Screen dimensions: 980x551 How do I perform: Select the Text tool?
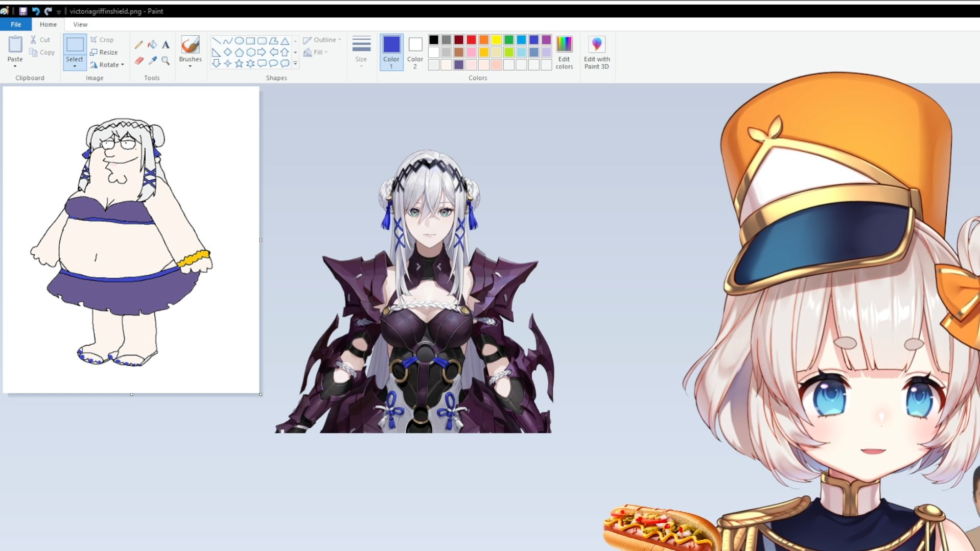[166, 45]
